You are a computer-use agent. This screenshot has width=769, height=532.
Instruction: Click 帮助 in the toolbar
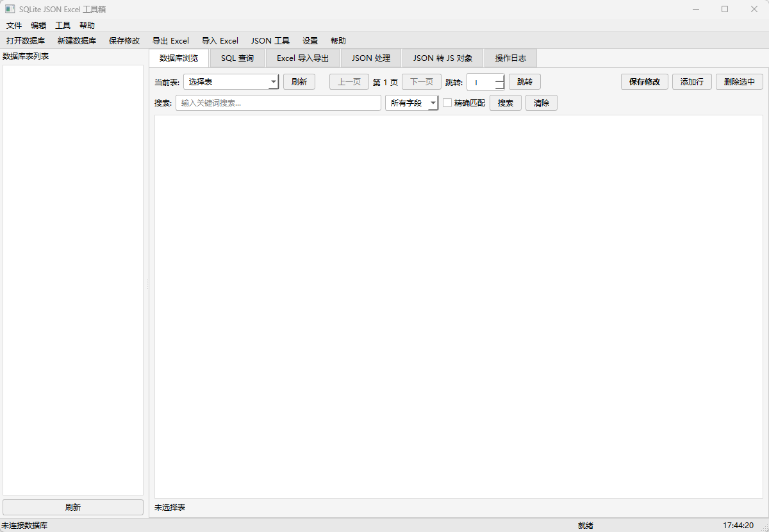338,40
